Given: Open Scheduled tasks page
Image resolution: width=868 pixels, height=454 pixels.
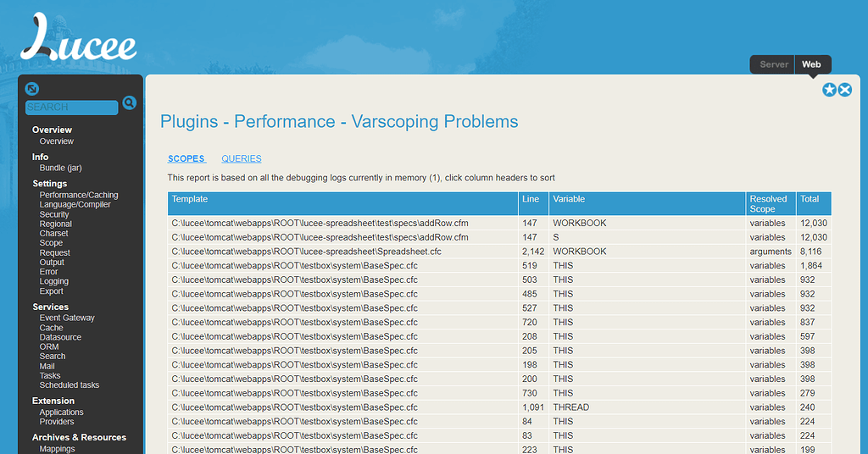Looking at the screenshot, I should [70, 385].
